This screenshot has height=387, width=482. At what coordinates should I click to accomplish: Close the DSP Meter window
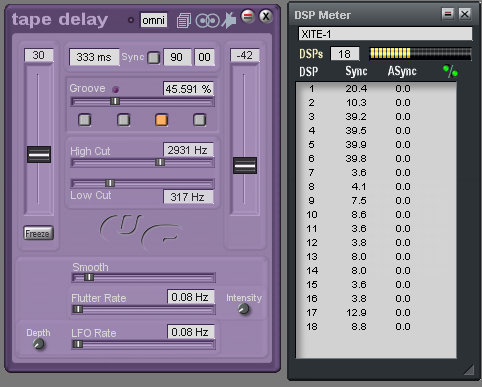click(x=465, y=14)
